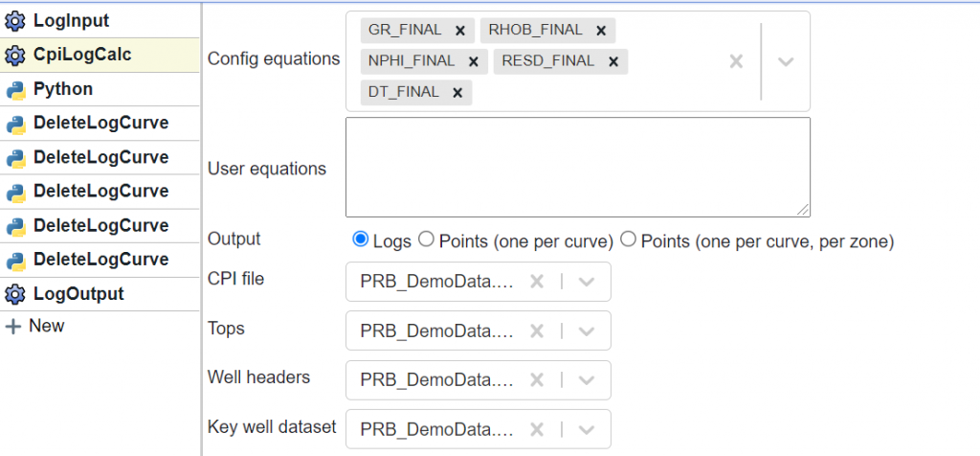Remove the GR_FINAL equation tag

pos(460,30)
